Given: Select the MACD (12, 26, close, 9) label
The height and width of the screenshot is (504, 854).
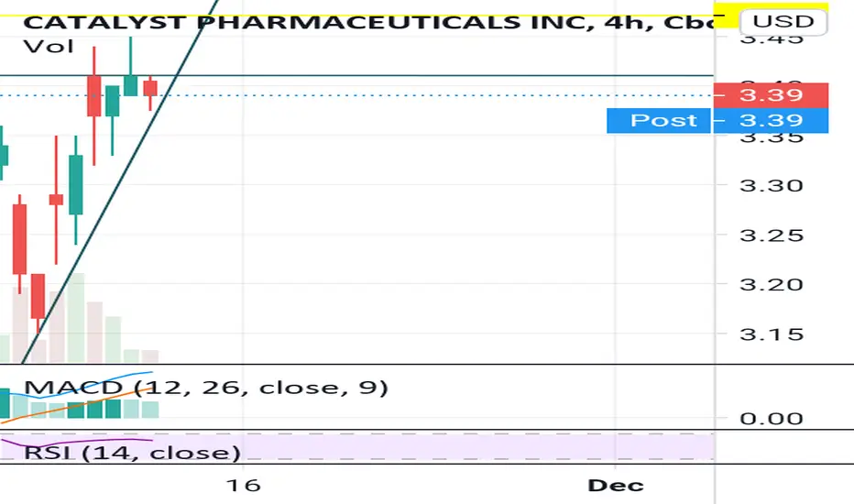Looking at the screenshot, I should pyautogui.click(x=206, y=388).
